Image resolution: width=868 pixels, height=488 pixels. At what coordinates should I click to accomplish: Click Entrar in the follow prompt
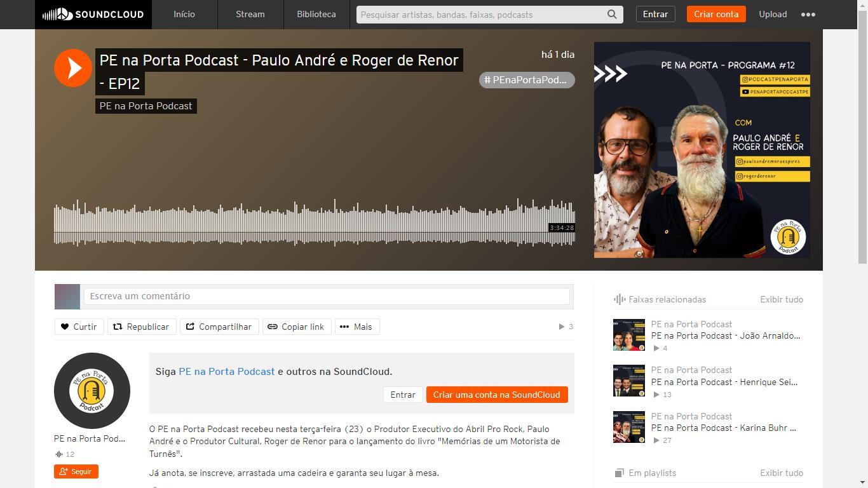[x=403, y=395]
